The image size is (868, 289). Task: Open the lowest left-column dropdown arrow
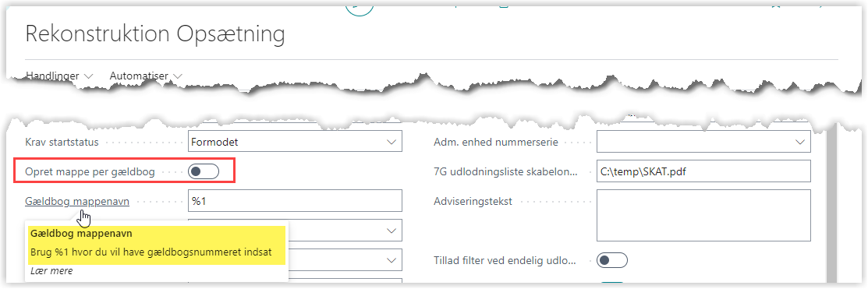point(392,259)
